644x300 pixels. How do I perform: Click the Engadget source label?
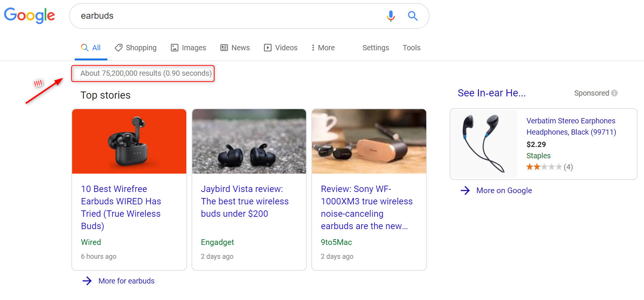[217, 242]
